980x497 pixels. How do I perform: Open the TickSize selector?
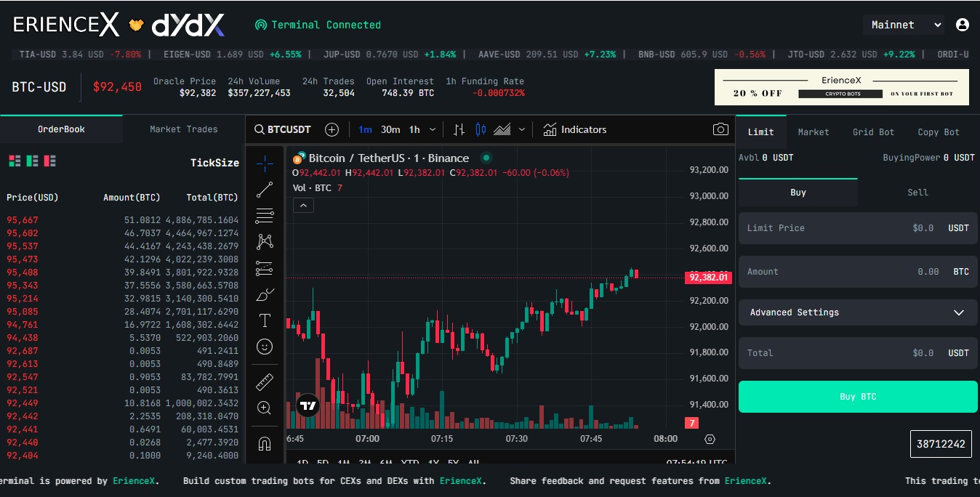click(x=214, y=163)
